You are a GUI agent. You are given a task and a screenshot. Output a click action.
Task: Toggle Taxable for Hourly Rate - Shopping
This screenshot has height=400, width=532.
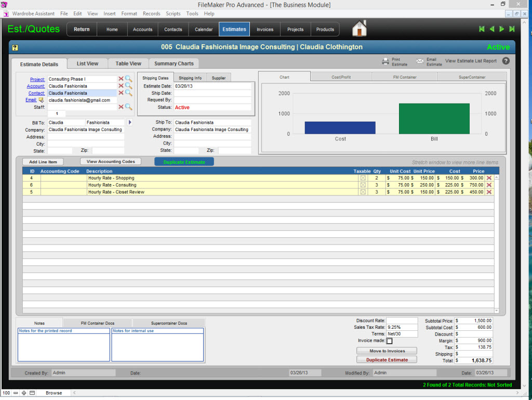[x=363, y=178]
